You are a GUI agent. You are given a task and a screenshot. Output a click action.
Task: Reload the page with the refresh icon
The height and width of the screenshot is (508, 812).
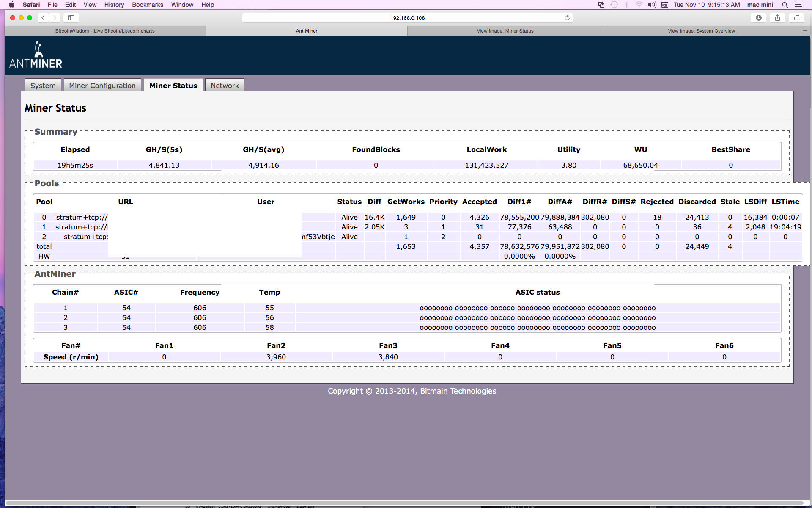pos(567,18)
